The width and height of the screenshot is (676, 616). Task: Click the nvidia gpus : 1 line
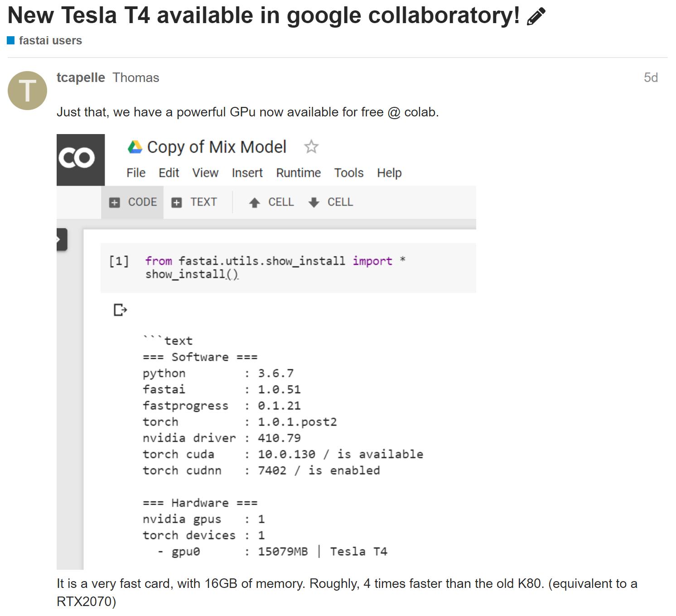pos(203,520)
